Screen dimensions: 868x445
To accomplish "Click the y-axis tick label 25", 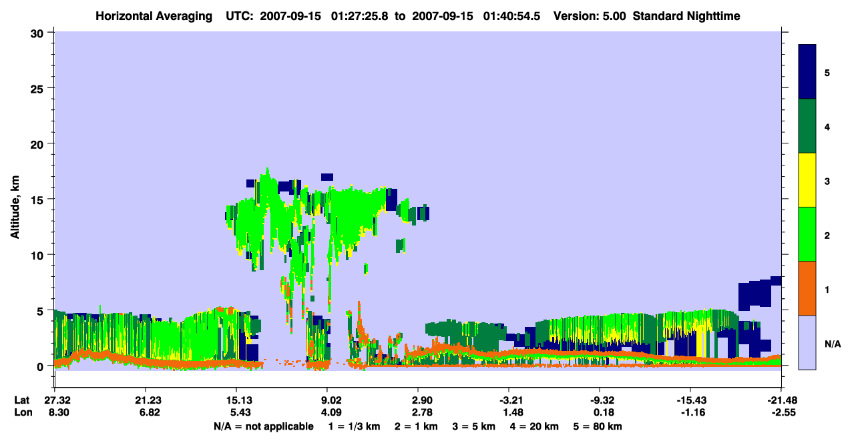I will point(37,88).
